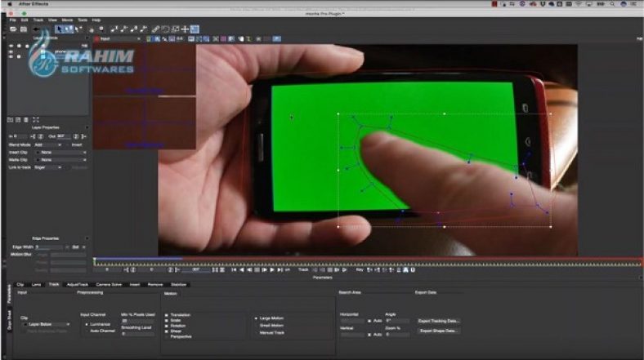Screen dimensions: 644x360
Task: Select the Create X-Spline Layer tool
Action: coord(114,29)
